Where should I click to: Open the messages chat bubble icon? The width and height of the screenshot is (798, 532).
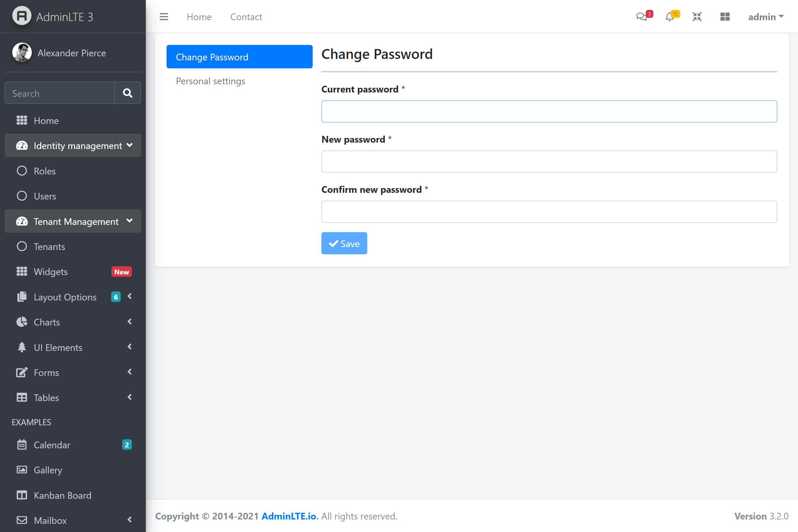[642, 17]
